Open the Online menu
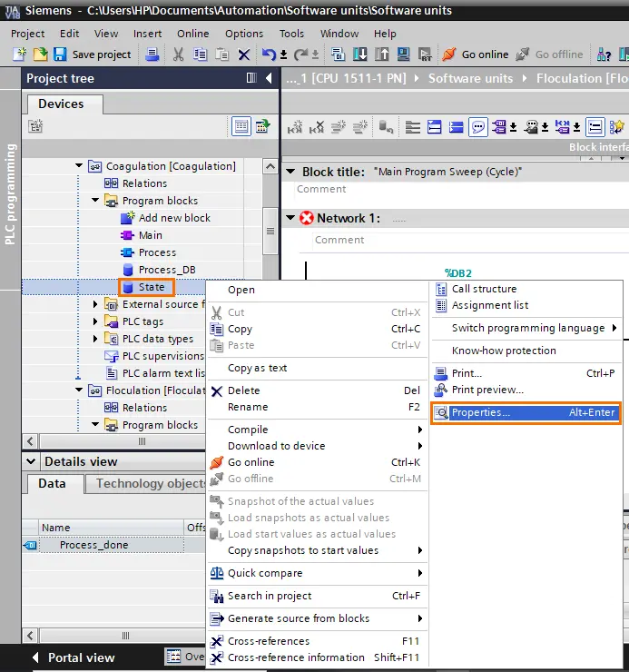 (192, 34)
